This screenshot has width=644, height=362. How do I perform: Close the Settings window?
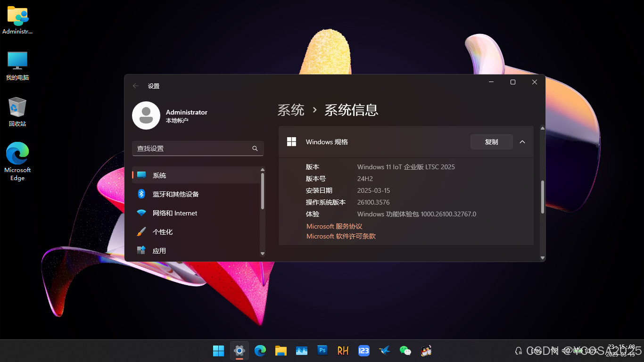click(x=535, y=82)
